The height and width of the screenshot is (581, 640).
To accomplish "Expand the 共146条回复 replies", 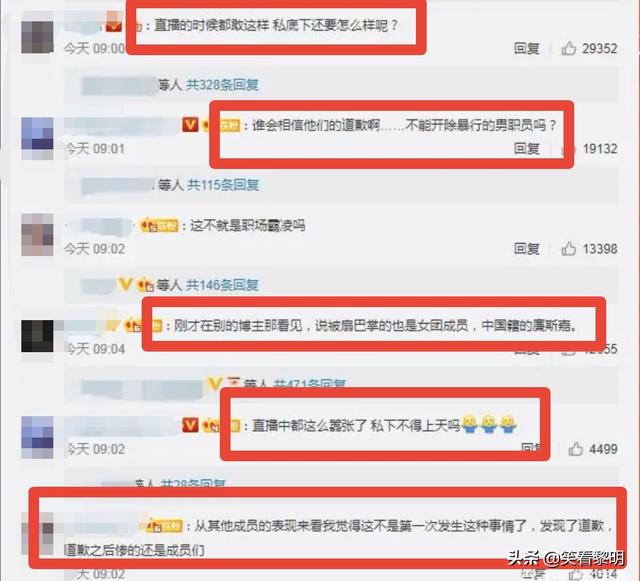I will (222, 285).
